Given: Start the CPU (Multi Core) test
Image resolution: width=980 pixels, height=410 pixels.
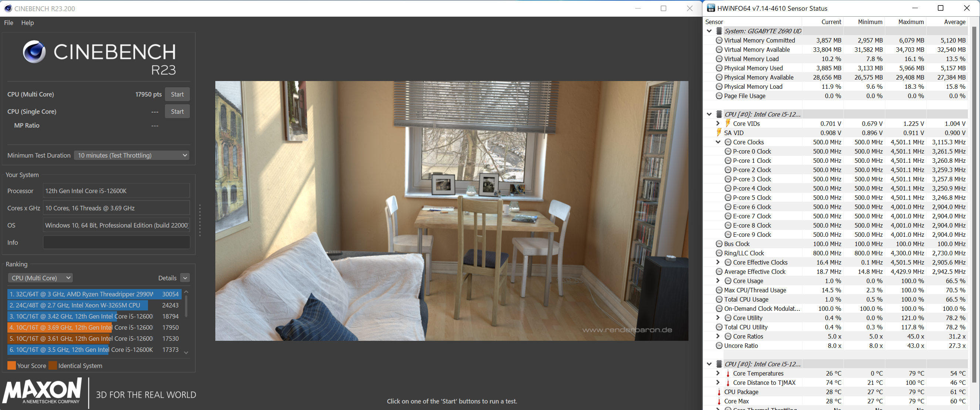Looking at the screenshot, I should click(177, 94).
